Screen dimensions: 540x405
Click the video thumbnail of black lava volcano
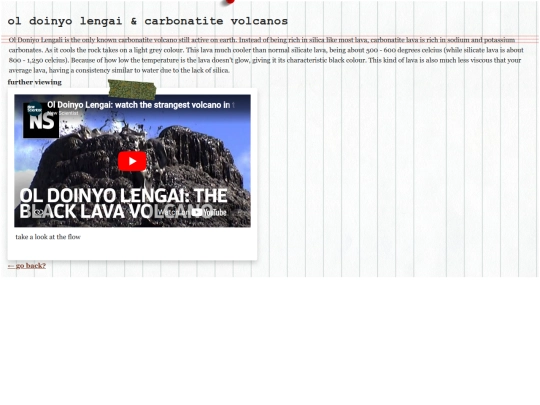pos(132,161)
